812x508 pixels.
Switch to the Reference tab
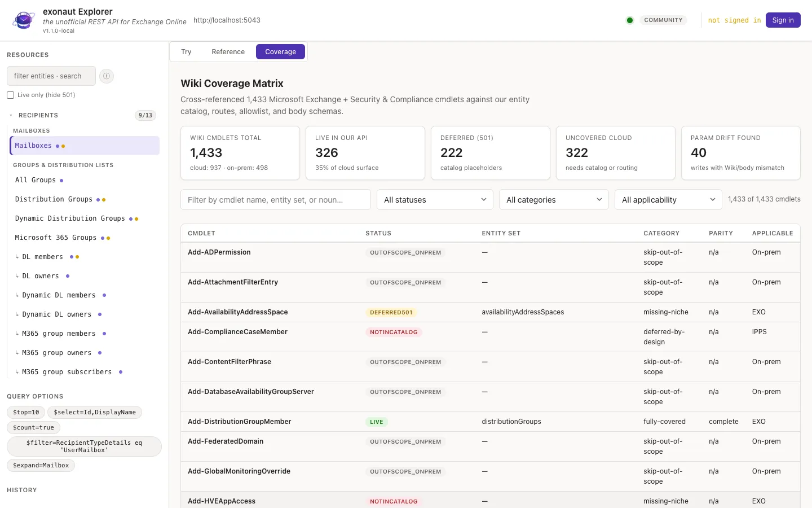tap(228, 52)
